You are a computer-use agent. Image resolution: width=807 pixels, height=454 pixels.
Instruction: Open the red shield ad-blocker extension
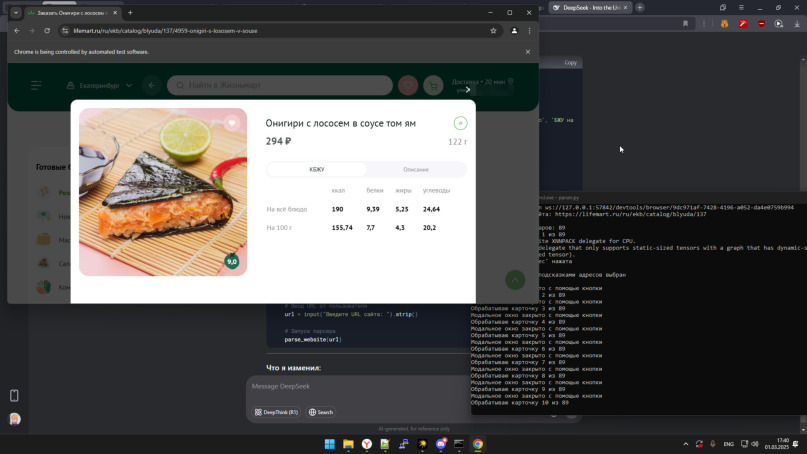(761, 24)
